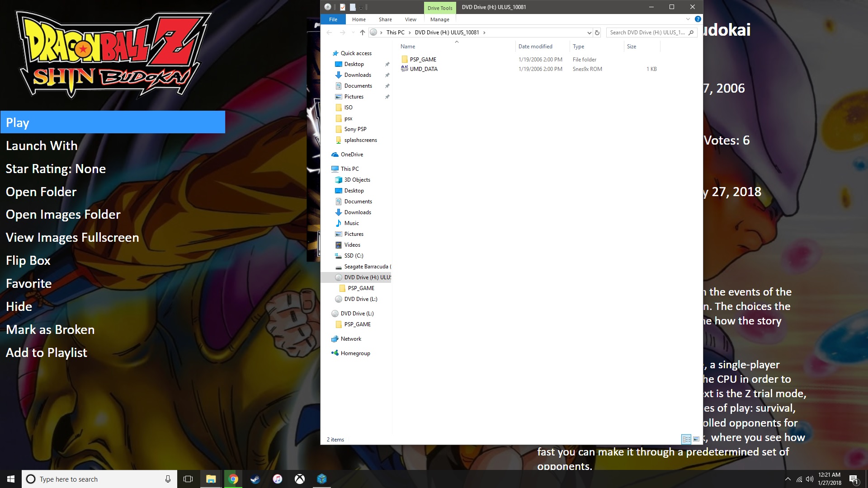The height and width of the screenshot is (488, 868).
Task: Choose View Images Fullscreen entry
Action: click(x=72, y=238)
